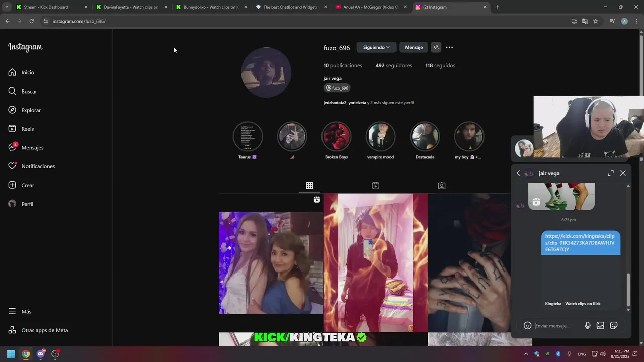This screenshot has height=362, width=644.
Task: Open Crear in the sidebar
Action: pyautogui.click(x=21, y=185)
